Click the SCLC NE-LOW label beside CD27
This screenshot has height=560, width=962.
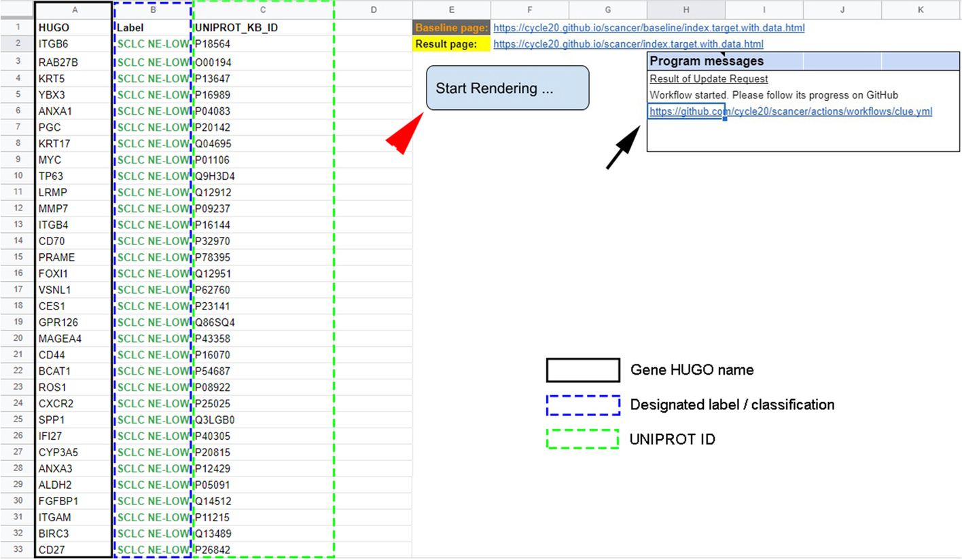pyautogui.click(x=154, y=549)
